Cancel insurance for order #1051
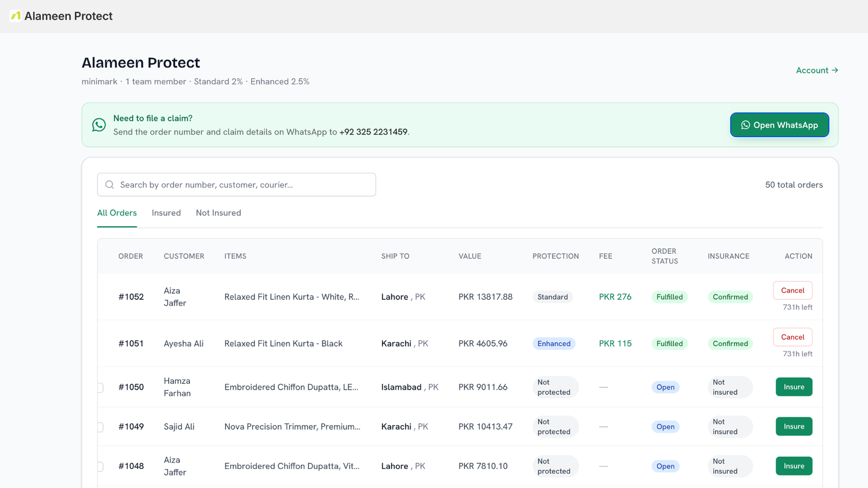The height and width of the screenshot is (488, 868). click(793, 337)
